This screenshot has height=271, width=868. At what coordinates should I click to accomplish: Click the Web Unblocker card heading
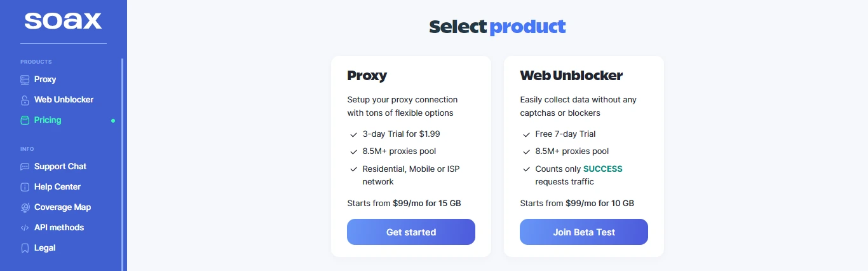571,76
